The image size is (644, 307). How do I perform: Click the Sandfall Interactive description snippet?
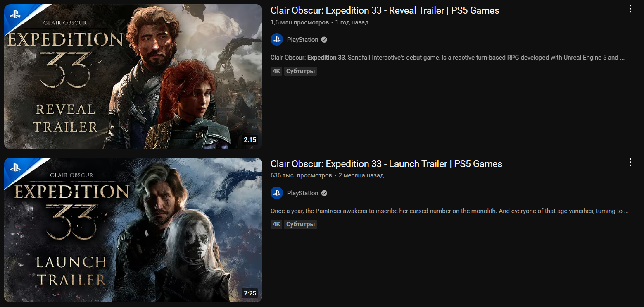pos(447,58)
